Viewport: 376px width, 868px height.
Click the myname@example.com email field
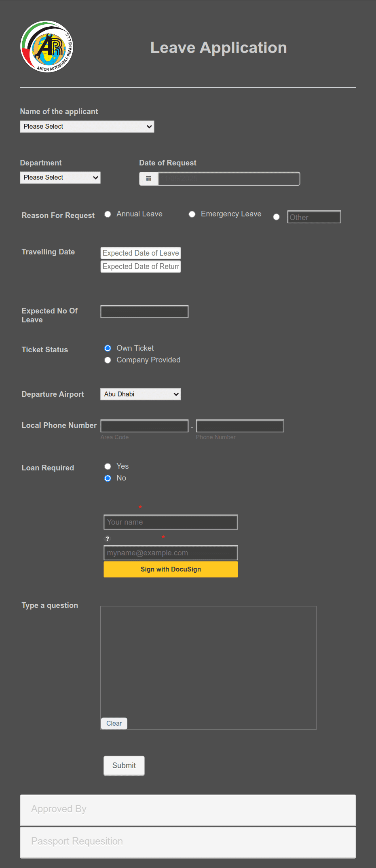coord(171,553)
